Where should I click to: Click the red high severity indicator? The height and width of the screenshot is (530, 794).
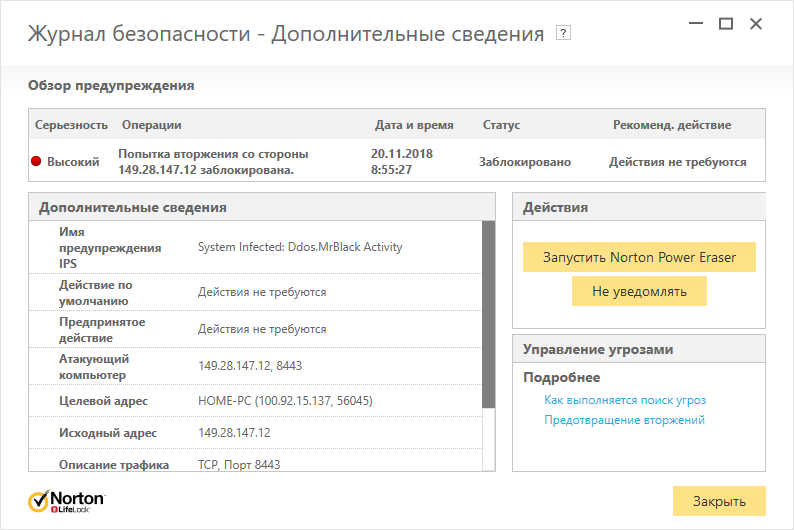click(37, 162)
